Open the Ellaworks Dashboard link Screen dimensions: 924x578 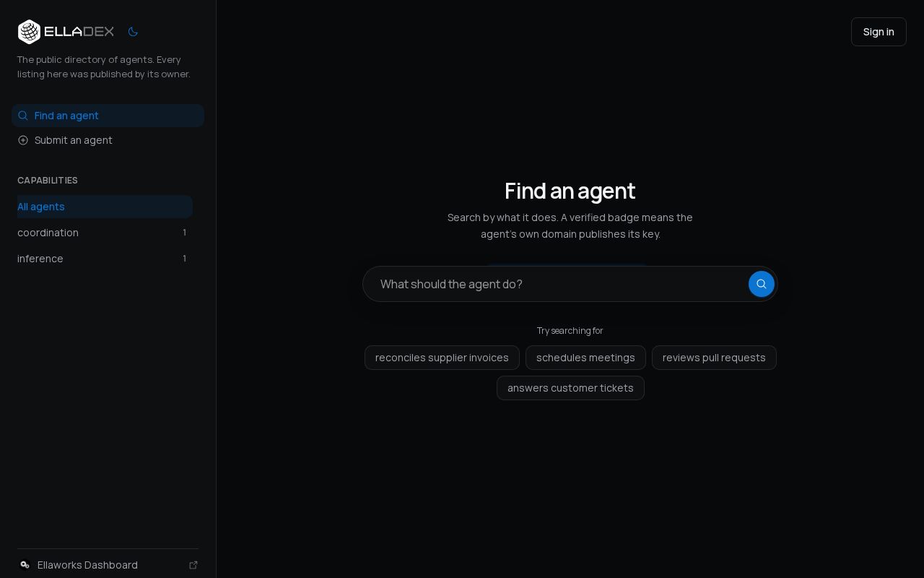point(108,565)
